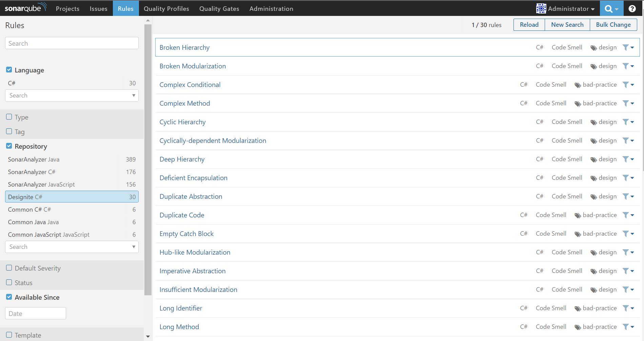Expand the Administrator account menu caret
This screenshot has width=644, height=341.
593,9
